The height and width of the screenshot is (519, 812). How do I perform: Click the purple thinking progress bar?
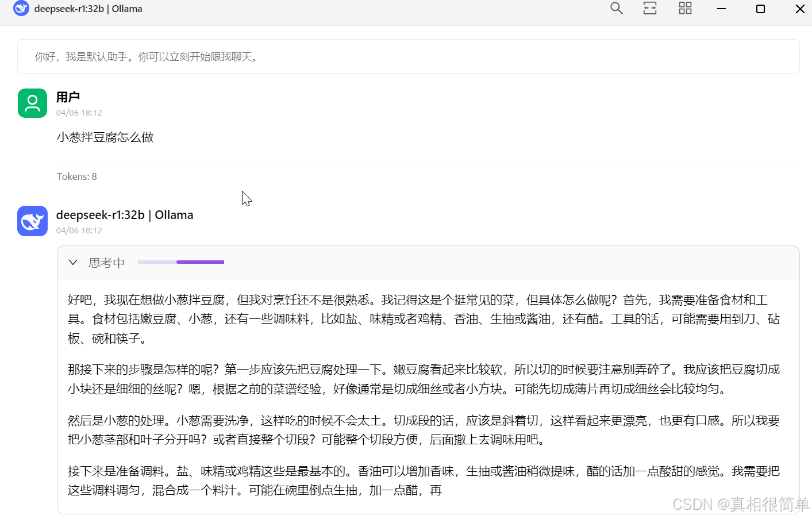181,262
